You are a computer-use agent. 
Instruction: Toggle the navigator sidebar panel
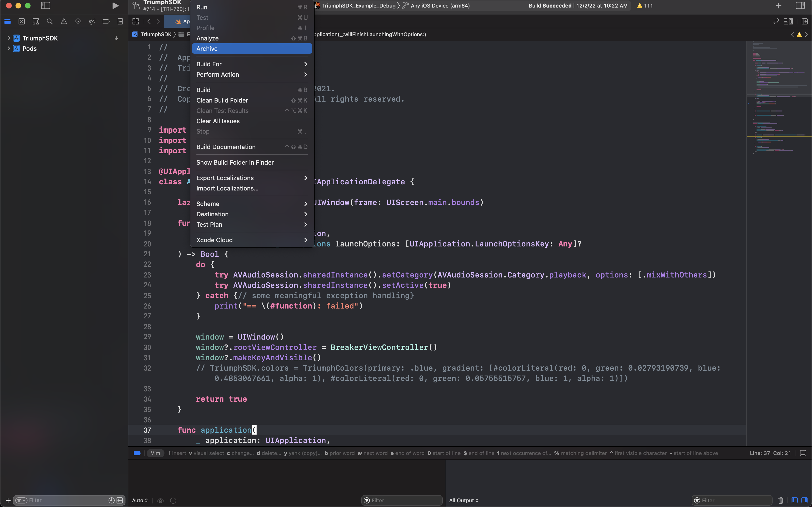pyautogui.click(x=45, y=6)
